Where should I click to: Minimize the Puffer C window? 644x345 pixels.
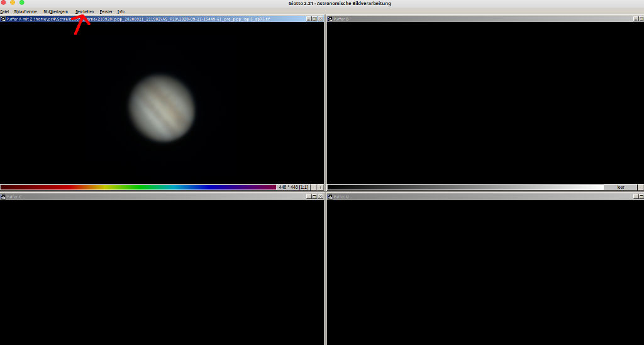309,197
